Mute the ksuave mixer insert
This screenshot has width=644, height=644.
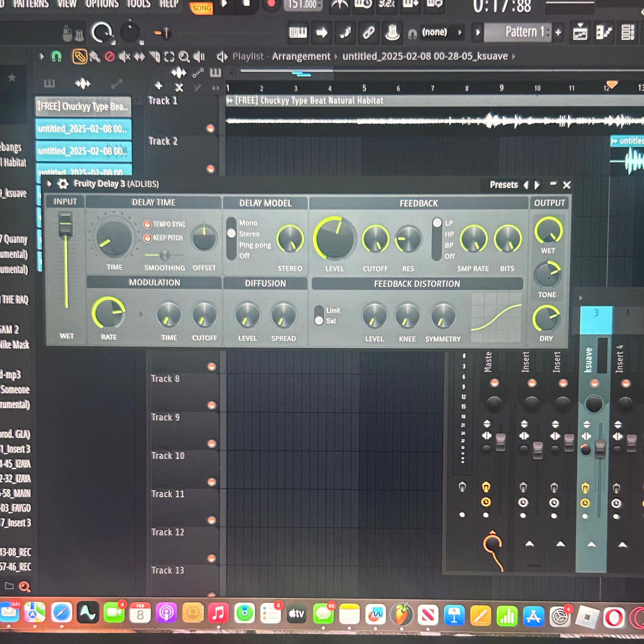click(x=594, y=383)
